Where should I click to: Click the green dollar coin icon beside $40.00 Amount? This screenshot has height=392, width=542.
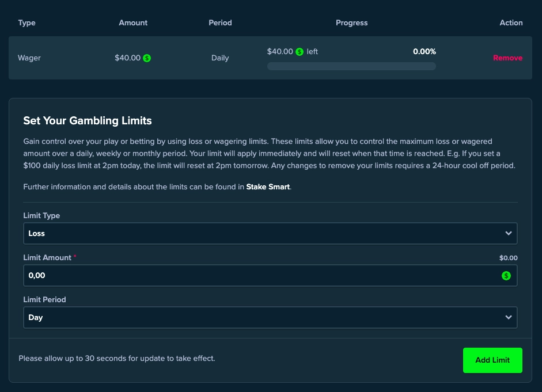point(147,58)
